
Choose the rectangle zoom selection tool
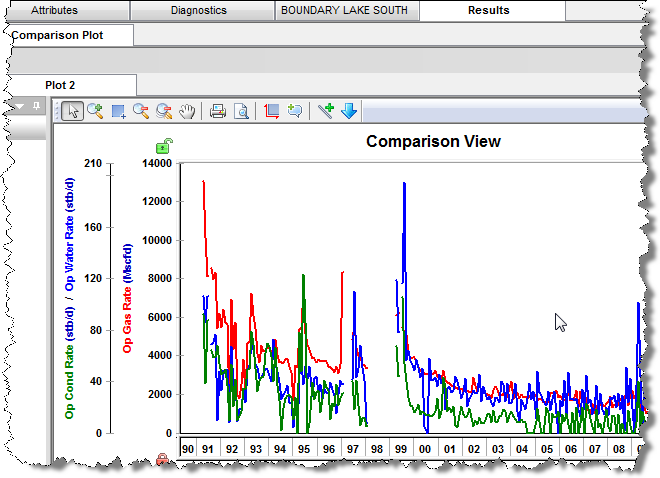118,111
